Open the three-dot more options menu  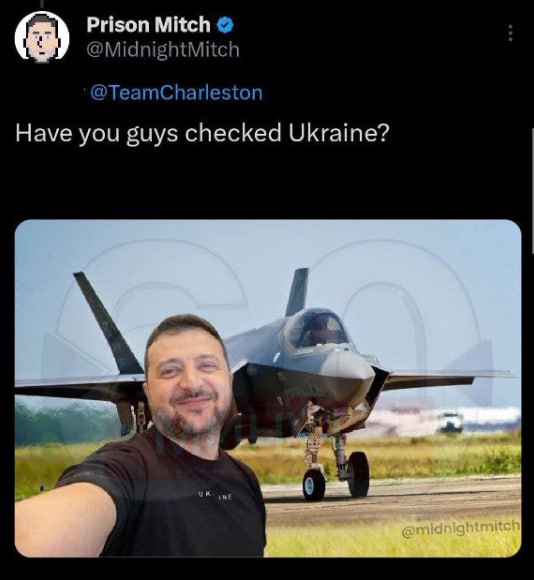(x=510, y=33)
